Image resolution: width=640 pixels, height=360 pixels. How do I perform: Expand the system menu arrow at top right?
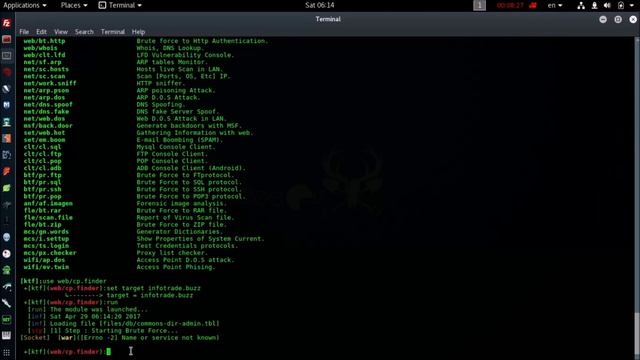[631, 5]
